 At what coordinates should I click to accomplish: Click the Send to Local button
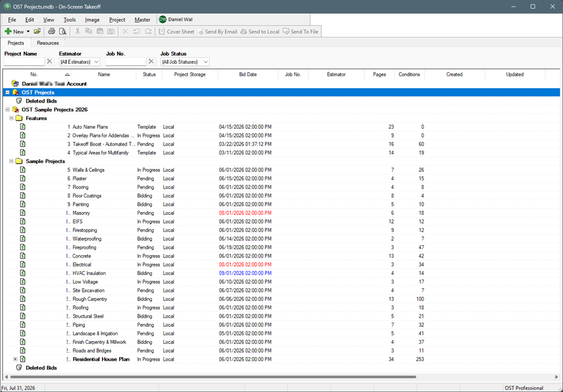click(x=260, y=32)
